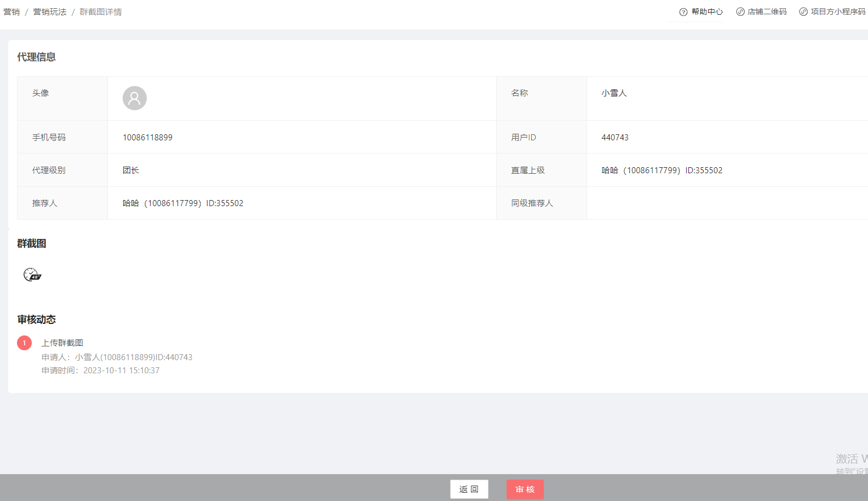Click the 上传群截图 audit entry title
Screen dimensions: 868x501
pos(62,343)
